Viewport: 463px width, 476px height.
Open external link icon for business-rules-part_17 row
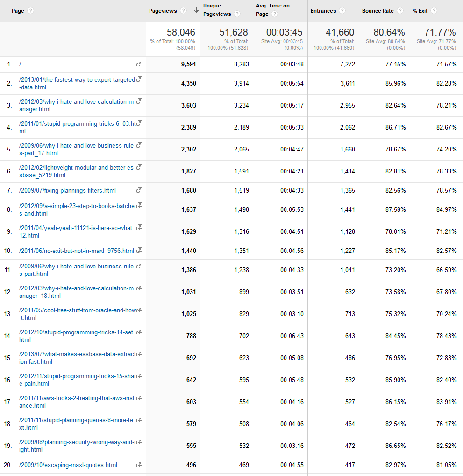[139, 145]
